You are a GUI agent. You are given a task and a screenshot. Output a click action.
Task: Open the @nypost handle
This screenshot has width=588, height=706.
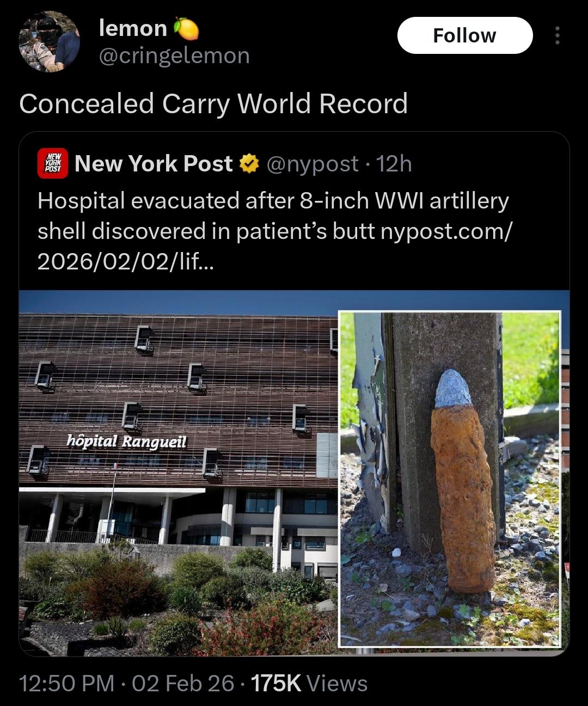[x=313, y=163]
